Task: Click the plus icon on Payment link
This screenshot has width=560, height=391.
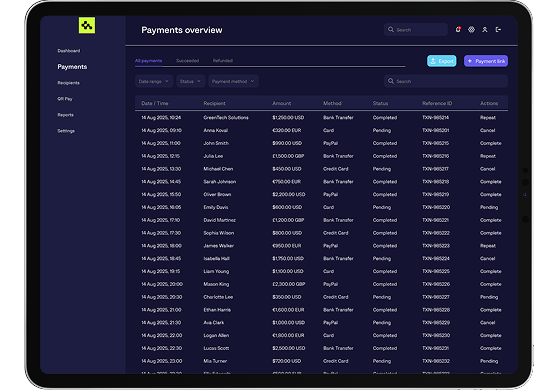Action: tap(470, 61)
